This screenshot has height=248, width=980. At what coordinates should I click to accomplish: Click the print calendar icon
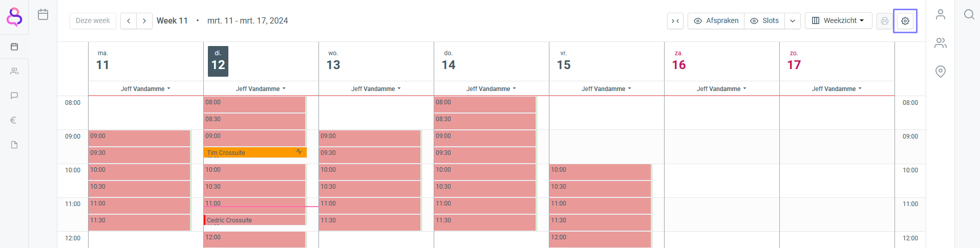[884, 21]
